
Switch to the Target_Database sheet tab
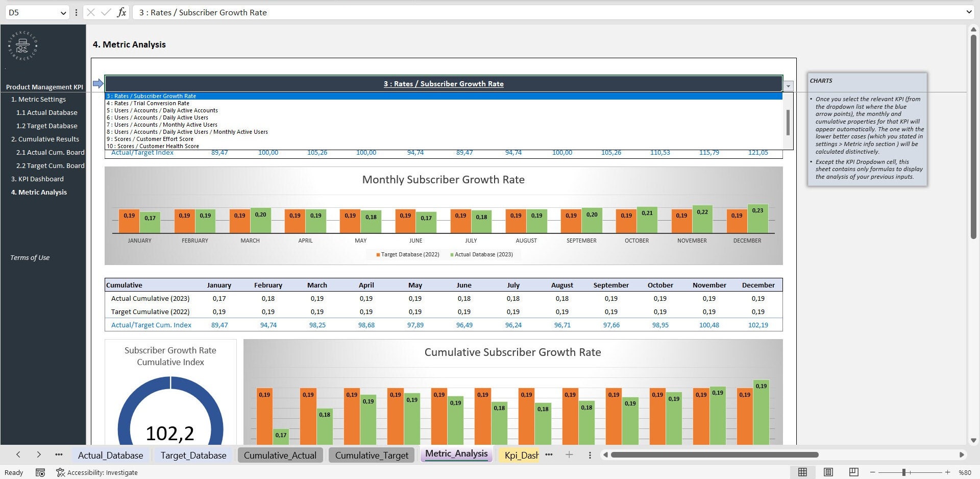(193, 455)
